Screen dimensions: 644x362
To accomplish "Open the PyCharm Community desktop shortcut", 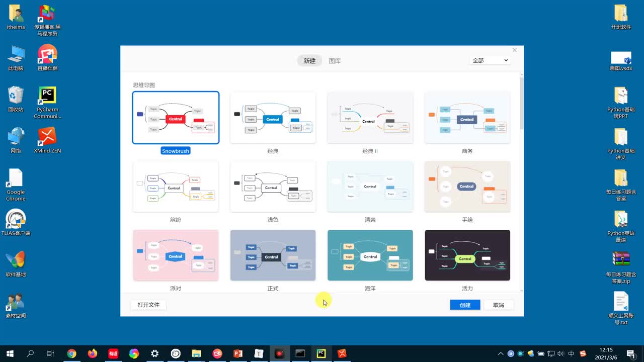I will 47,103.
